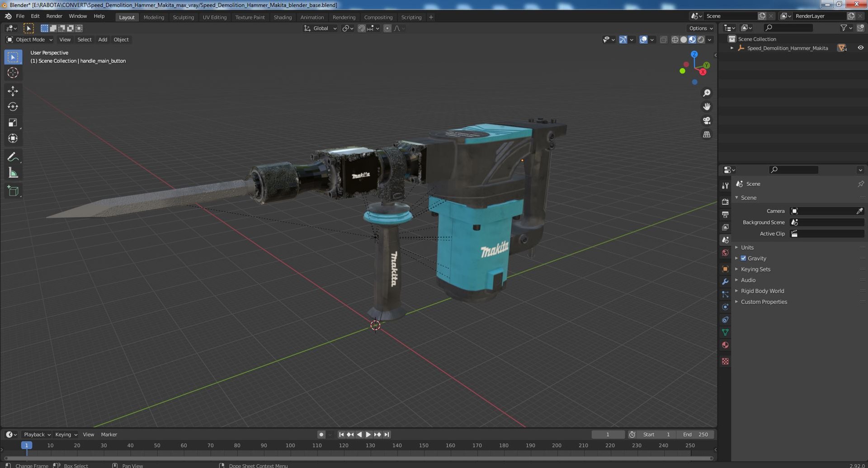The height and width of the screenshot is (468, 868).
Task: Open the Modifiers wrench tab
Action: tap(725, 282)
